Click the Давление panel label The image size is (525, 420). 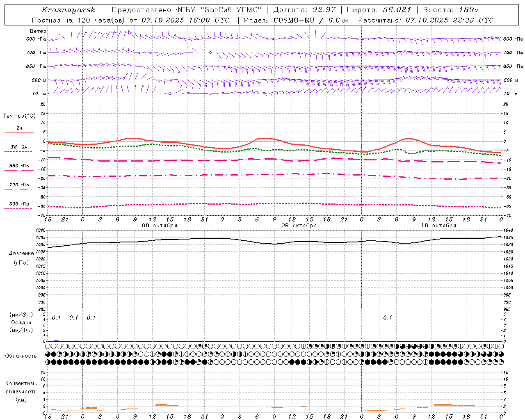pyautogui.click(x=21, y=253)
